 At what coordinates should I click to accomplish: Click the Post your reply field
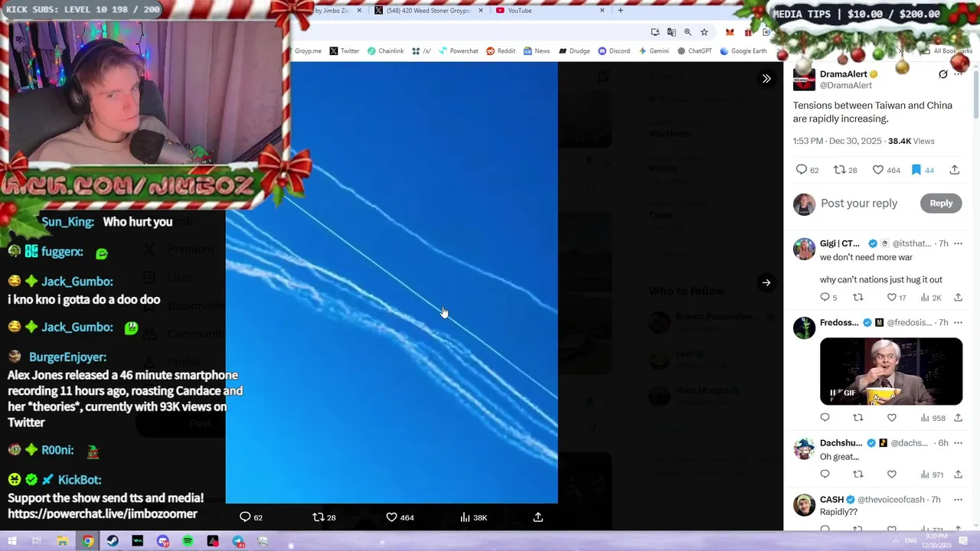859,204
